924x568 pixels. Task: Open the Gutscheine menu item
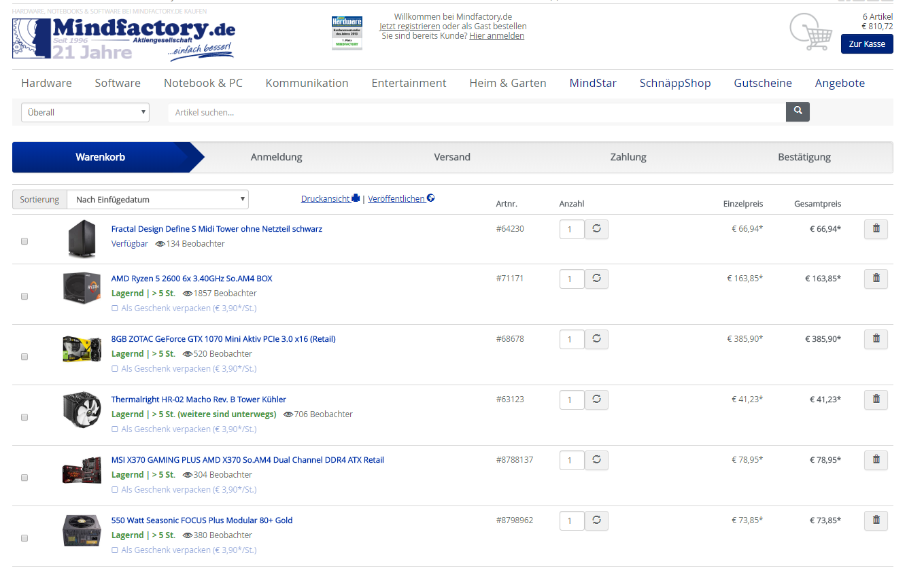(763, 83)
